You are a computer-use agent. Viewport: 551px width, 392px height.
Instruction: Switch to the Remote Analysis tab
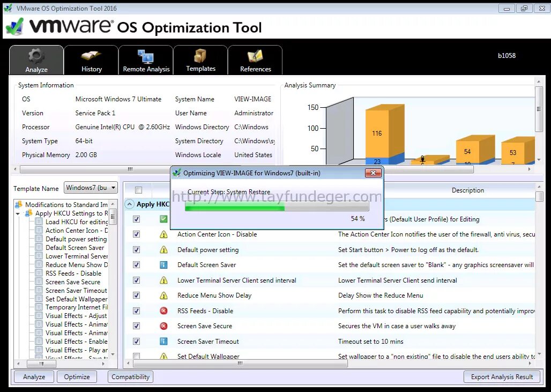146,60
